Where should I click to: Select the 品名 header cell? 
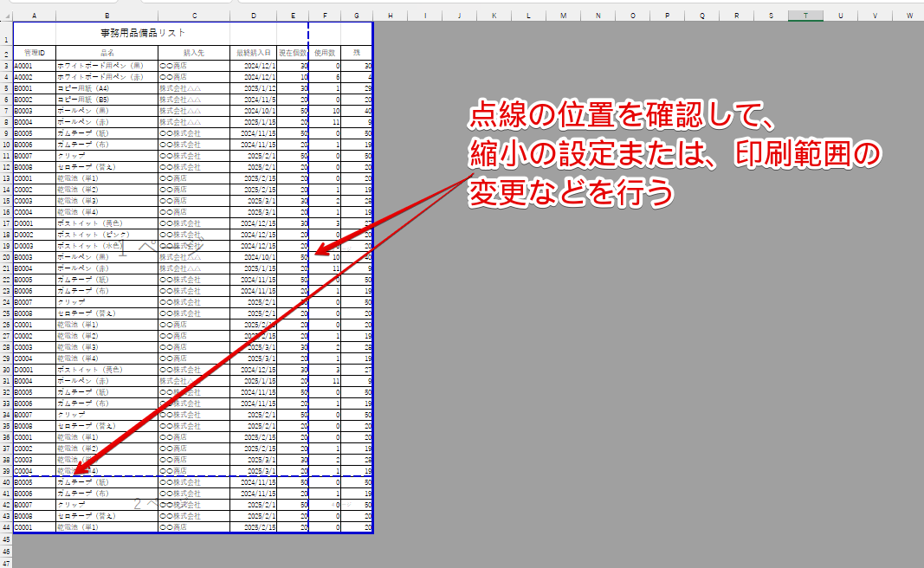click(x=107, y=50)
